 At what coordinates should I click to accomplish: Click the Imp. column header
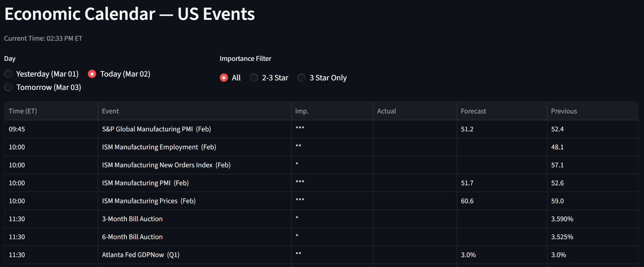pyautogui.click(x=302, y=111)
